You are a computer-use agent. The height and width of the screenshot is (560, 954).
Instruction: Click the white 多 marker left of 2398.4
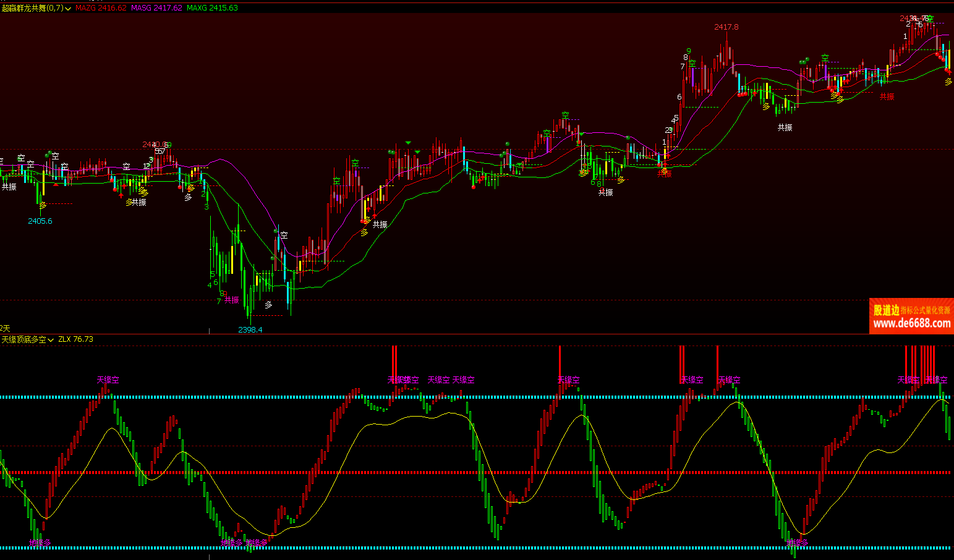point(268,305)
